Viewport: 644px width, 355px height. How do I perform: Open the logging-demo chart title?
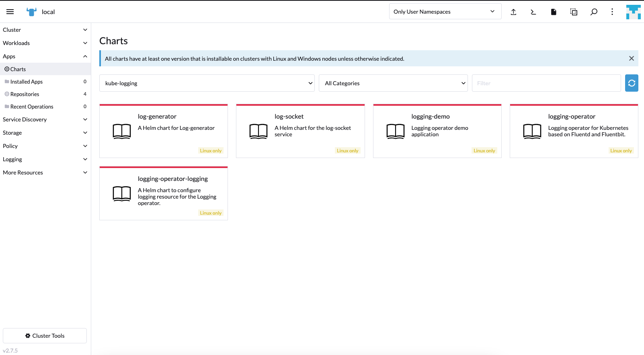tap(431, 117)
